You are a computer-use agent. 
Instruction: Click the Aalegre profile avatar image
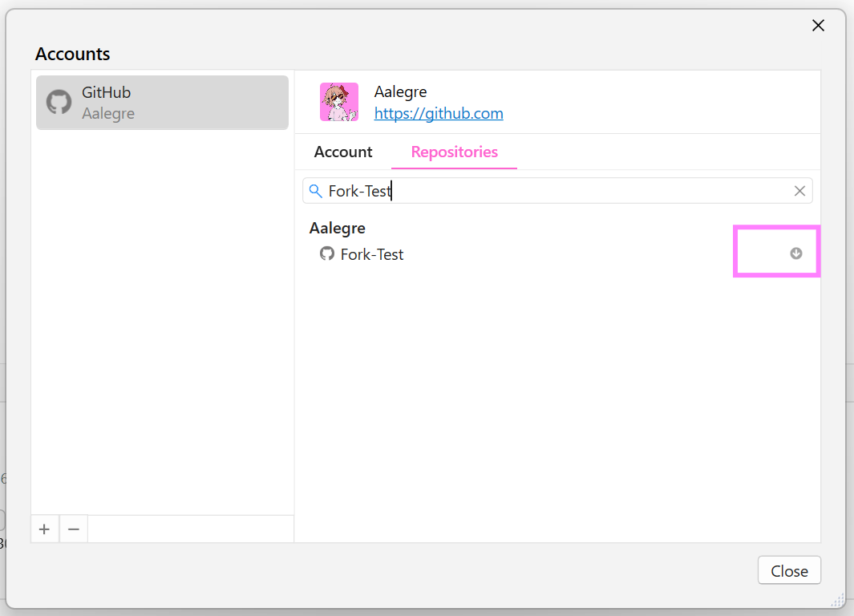click(x=339, y=102)
